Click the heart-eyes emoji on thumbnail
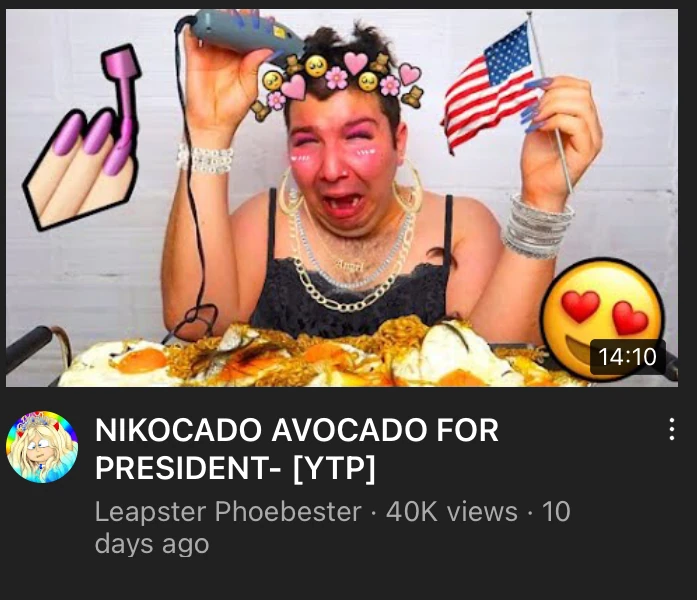Viewport: 697px width, 600px height. [x=603, y=317]
